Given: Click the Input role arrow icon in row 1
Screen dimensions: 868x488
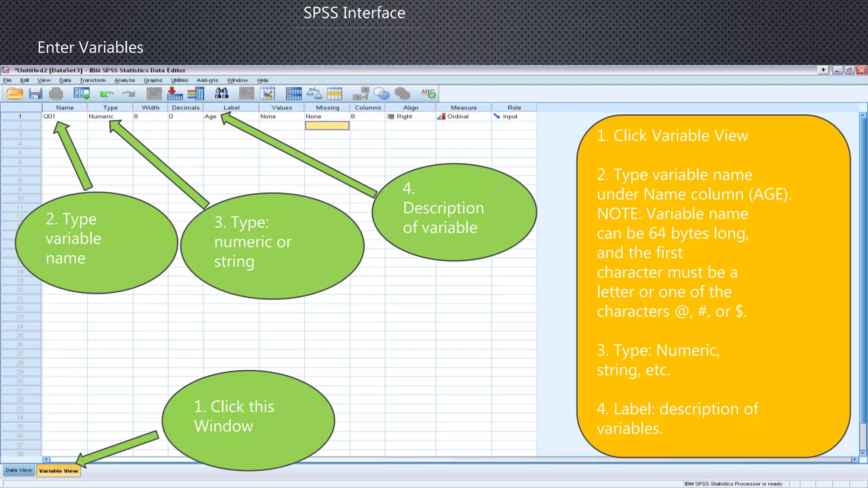Looking at the screenshot, I should click(x=497, y=116).
